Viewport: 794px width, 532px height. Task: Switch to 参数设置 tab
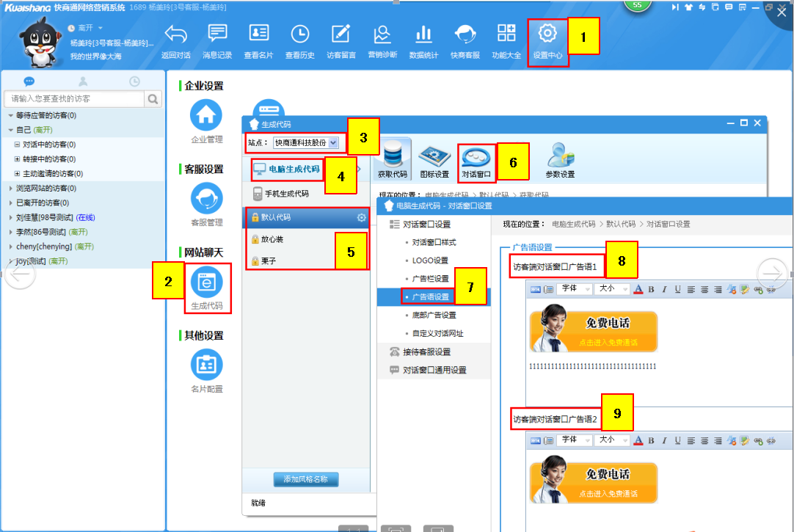[560, 161]
